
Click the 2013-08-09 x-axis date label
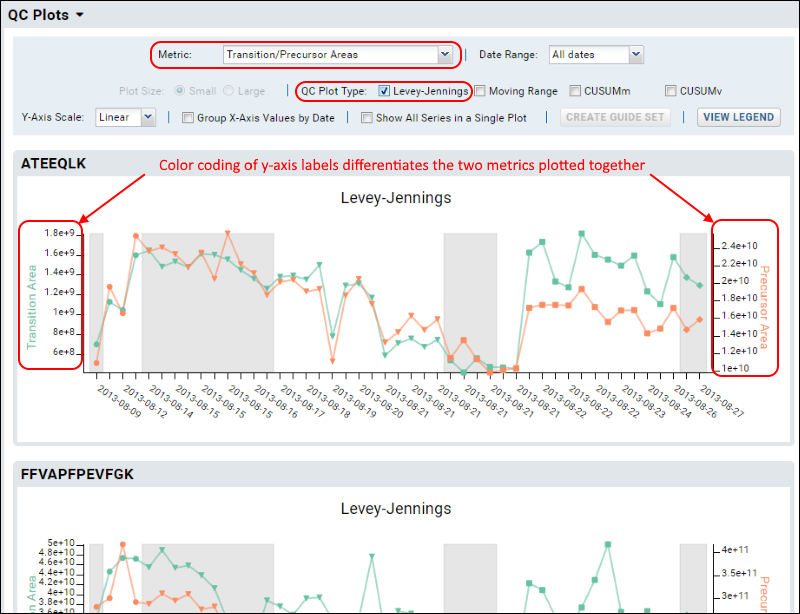pos(118,401)
